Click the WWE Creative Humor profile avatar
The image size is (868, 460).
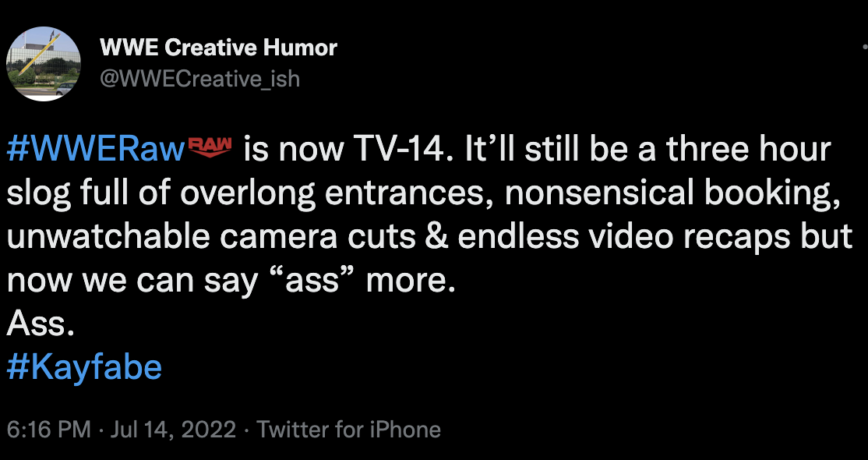[x=44, y=63]
